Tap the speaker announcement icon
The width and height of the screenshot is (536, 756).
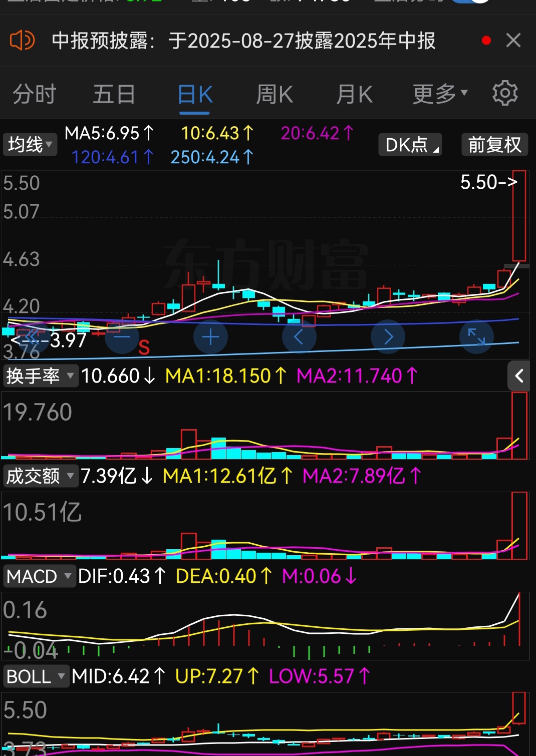(x=22, y=41)
